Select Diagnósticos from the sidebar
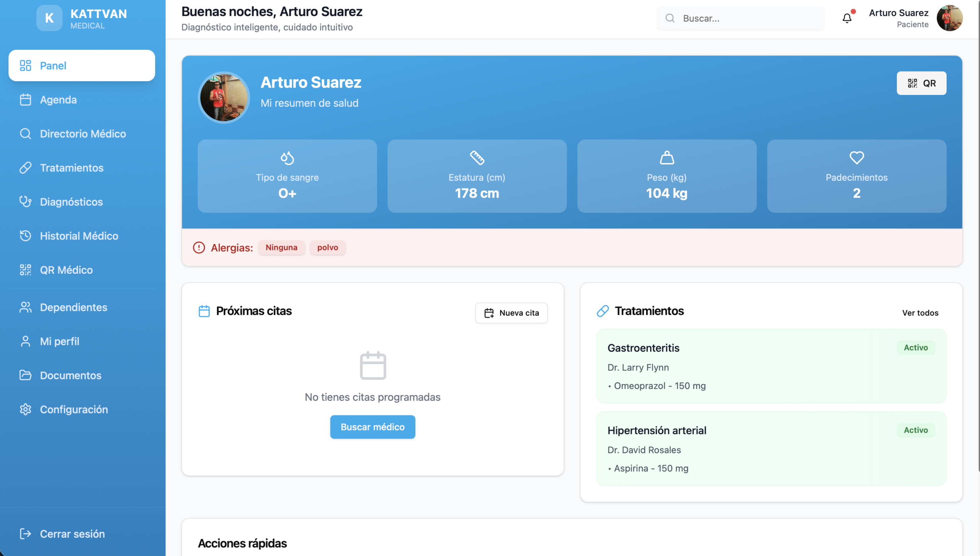Image resolution: width=980 pixels, height=556 pixels. pos(71,202)
